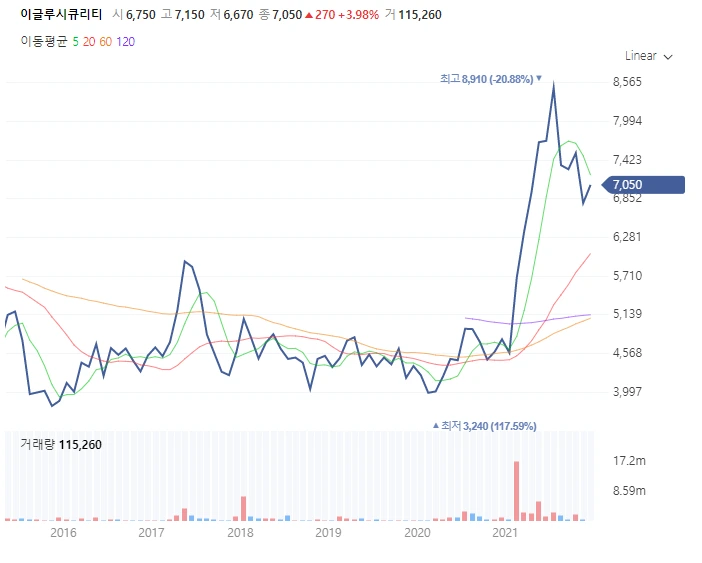Toggle the 120-period moving average

click(125, 42)
